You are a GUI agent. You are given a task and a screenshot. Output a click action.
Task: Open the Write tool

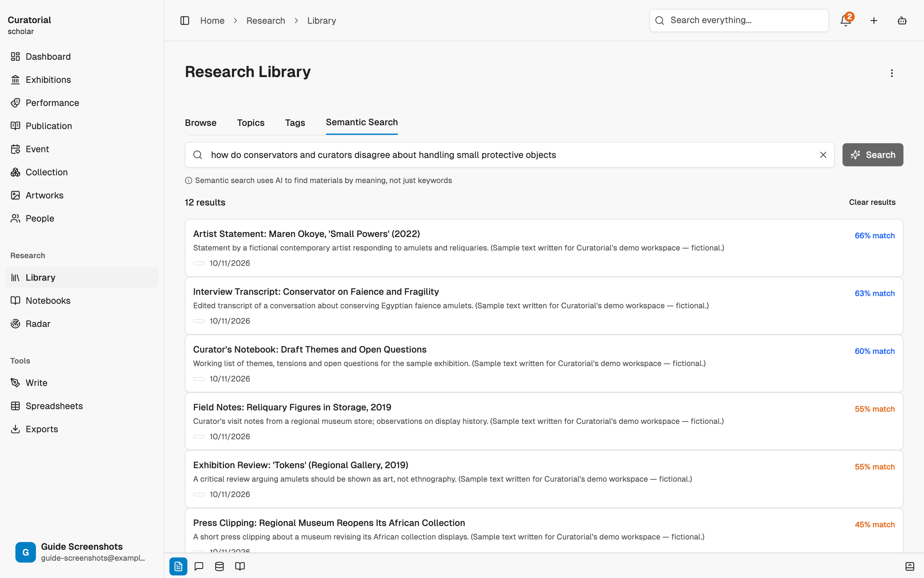click(82, 383)
